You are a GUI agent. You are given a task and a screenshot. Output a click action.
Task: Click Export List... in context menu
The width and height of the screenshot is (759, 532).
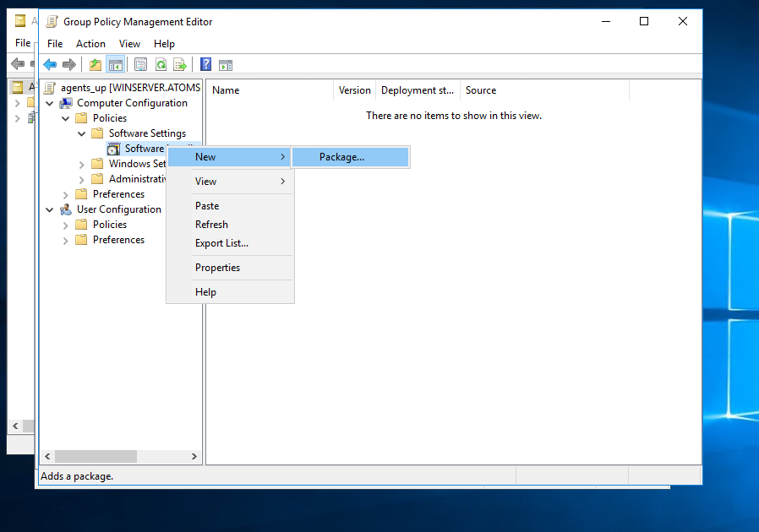click(x=221, y=243)
